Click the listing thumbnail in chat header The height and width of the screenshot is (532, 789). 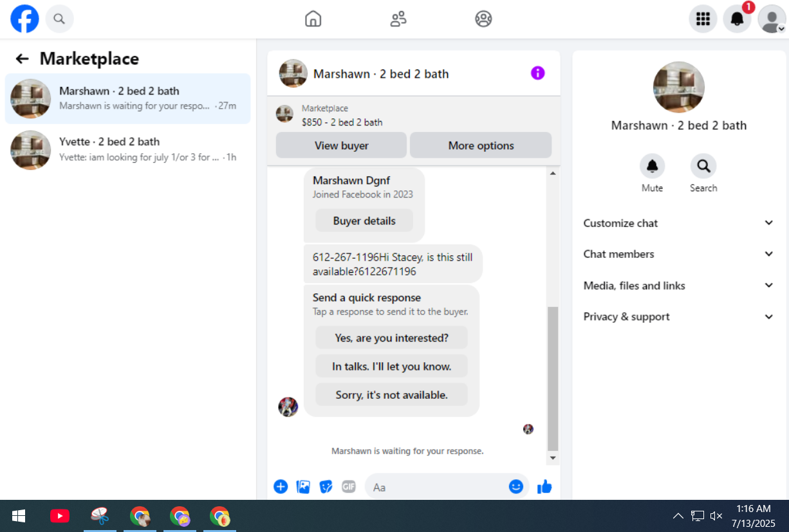[x=293, y=73]
